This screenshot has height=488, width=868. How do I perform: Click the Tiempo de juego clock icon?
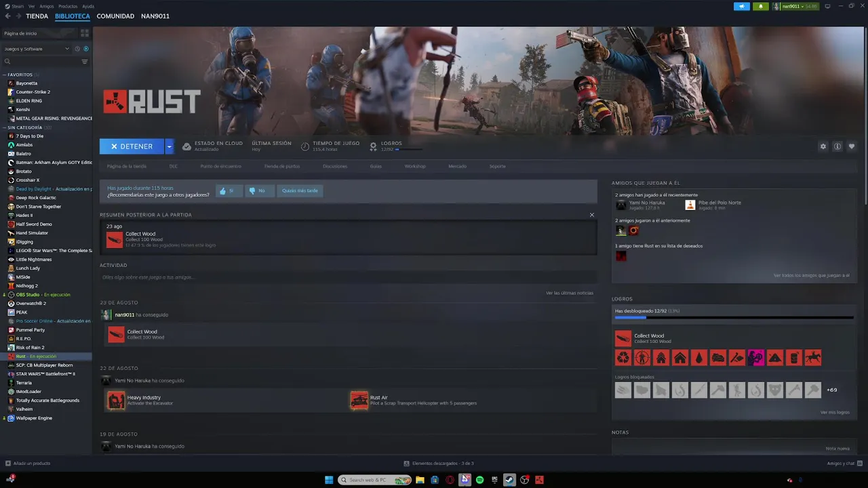305,146
